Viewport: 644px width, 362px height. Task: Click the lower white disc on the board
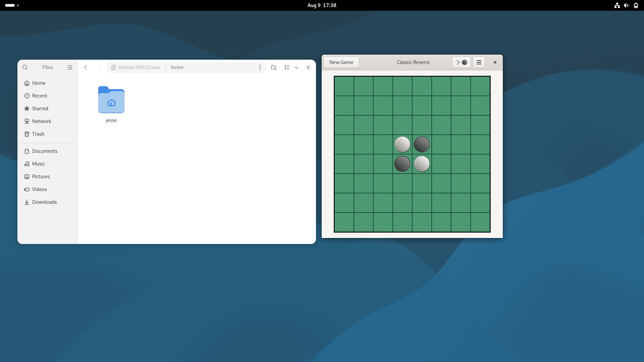(422, 164)
